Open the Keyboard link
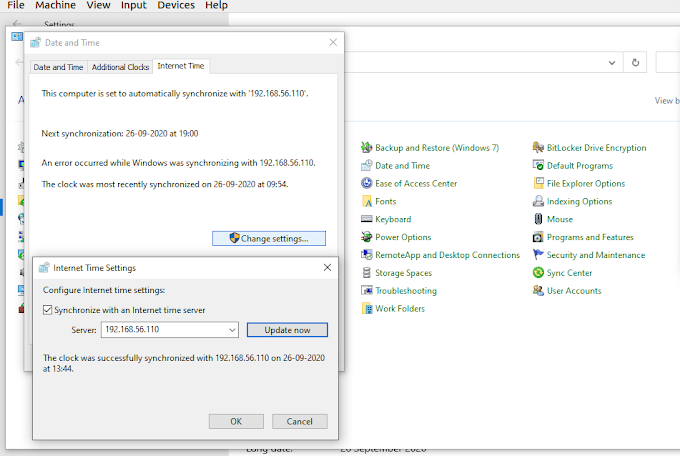The image size is (680, 456). coord(393,219)
